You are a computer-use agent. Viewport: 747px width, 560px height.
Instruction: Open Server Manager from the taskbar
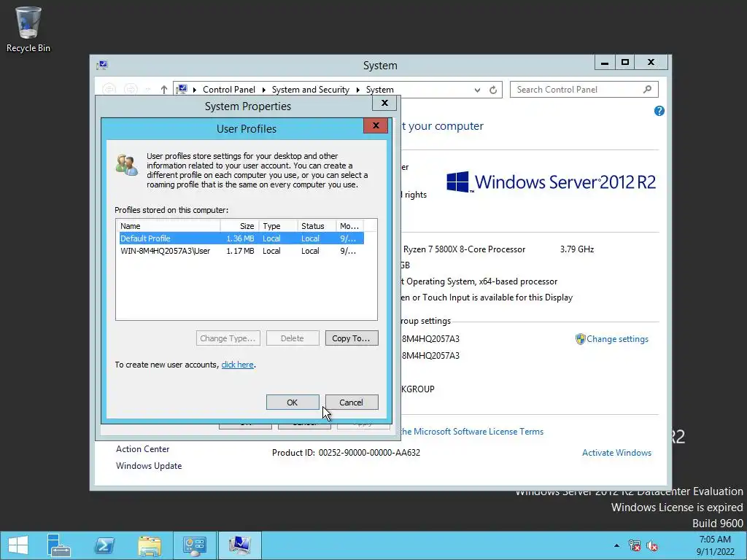tap(59, 545)
